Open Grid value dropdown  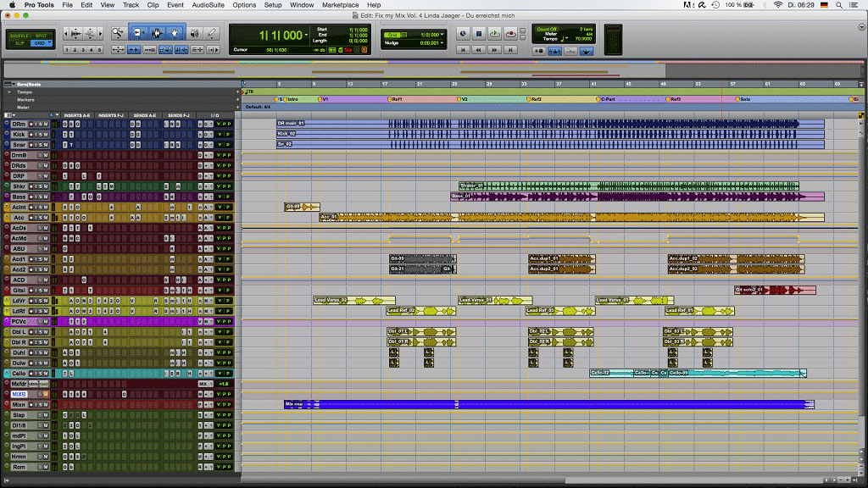[x=442, y=34]
